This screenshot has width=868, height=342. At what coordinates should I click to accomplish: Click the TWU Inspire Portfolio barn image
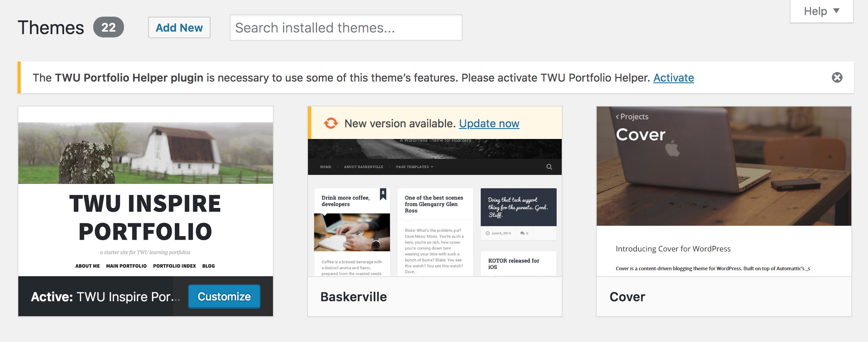146,153
